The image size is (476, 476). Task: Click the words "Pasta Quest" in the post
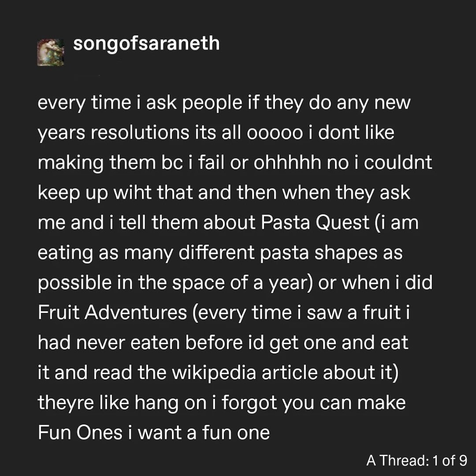[x=315, y=223]
